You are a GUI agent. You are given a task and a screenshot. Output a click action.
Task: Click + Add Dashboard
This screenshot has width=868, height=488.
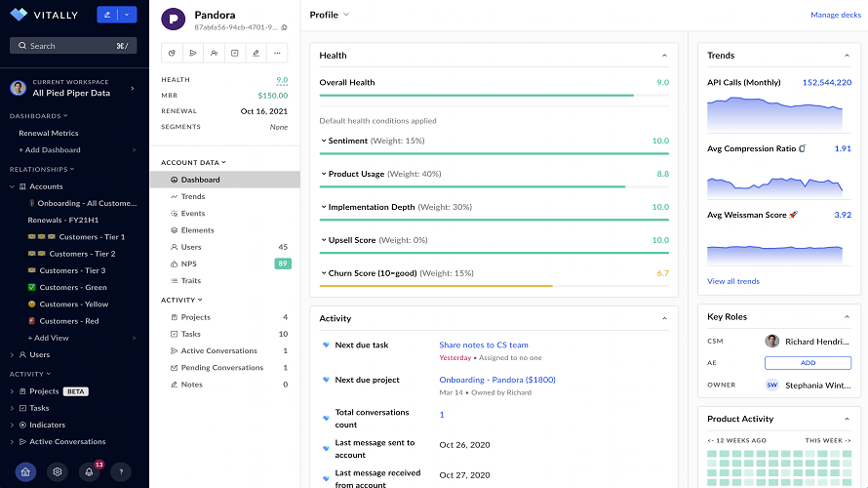(50, 150)
